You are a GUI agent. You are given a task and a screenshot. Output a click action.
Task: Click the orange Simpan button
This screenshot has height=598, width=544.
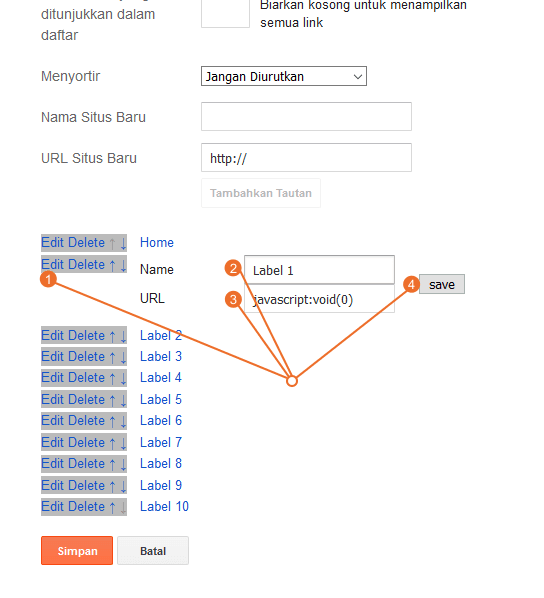click(x=77, y=550)
